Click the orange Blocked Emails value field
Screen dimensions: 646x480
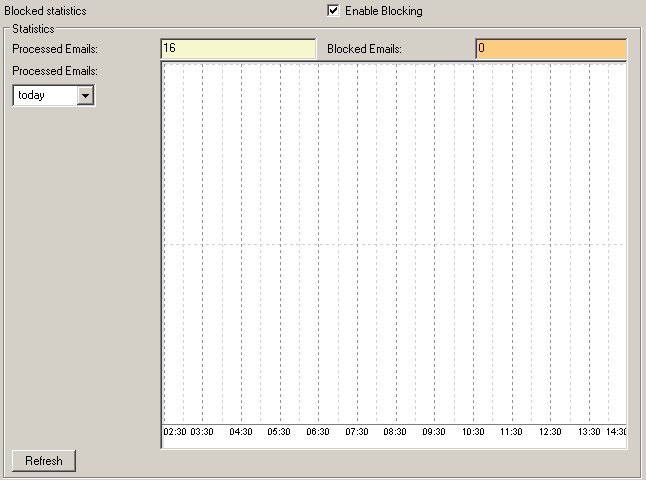pos(550,48)
